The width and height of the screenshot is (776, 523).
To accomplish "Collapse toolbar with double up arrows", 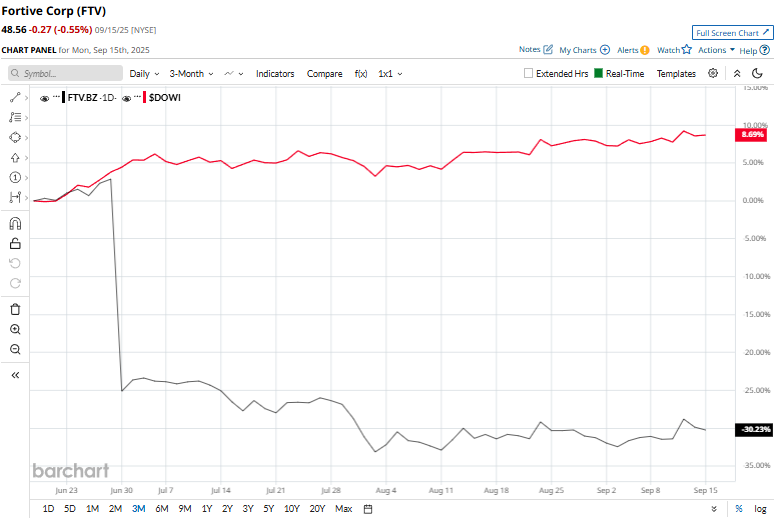I will [737, 73].
